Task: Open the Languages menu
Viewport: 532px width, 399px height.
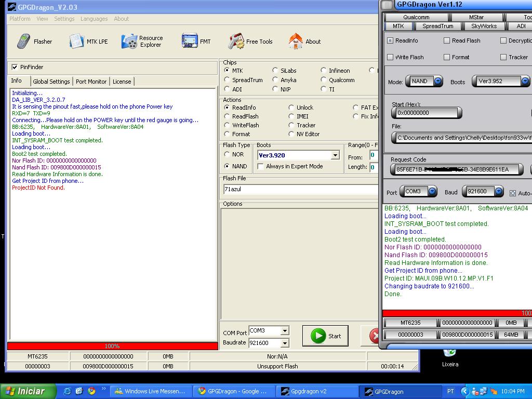Action: coord(94,19)
